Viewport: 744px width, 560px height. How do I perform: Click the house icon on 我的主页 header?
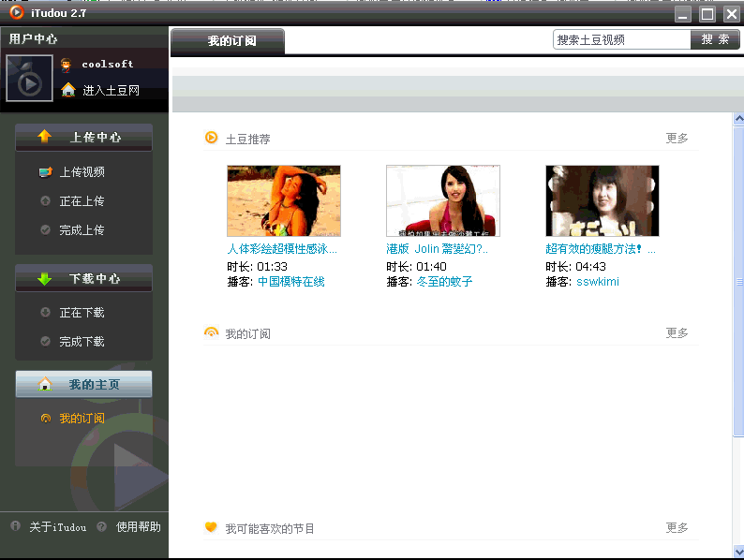point(45,384)
